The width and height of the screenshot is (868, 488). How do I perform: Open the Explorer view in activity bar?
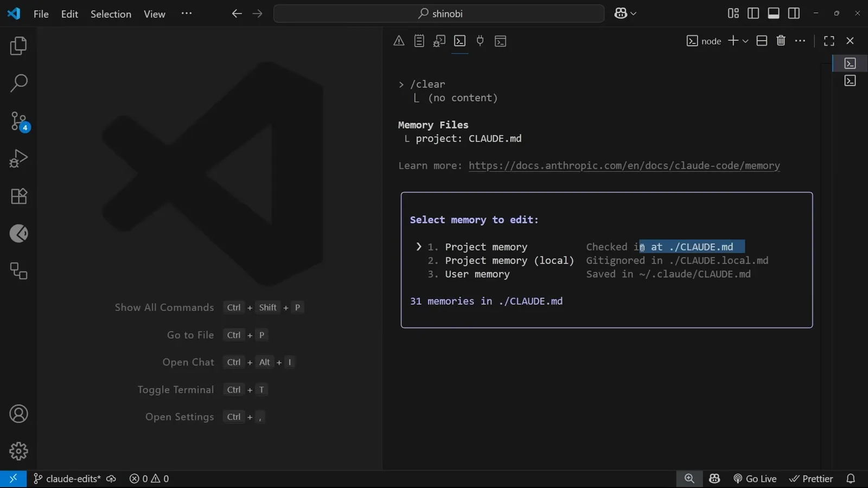pos(18,46)
